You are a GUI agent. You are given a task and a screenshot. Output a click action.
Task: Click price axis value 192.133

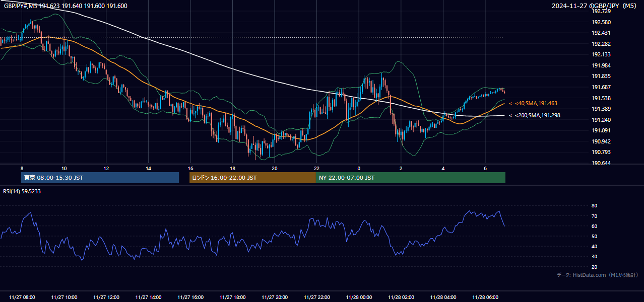pos(601,54)
